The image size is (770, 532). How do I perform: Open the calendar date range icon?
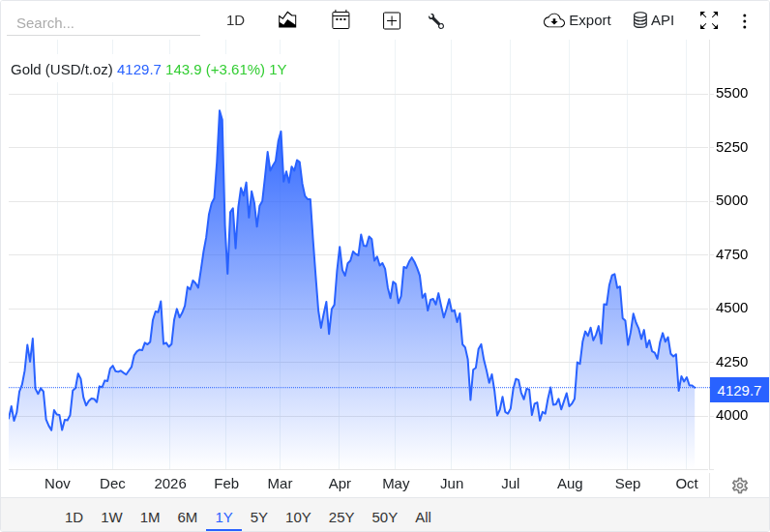point(341,20)
